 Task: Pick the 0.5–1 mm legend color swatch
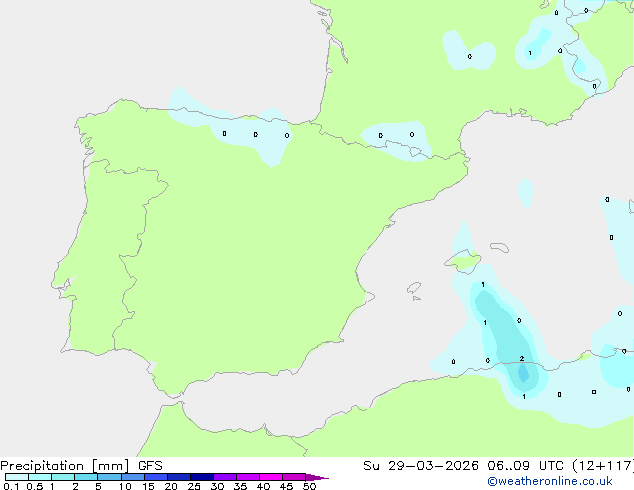(x=40, y=477)
